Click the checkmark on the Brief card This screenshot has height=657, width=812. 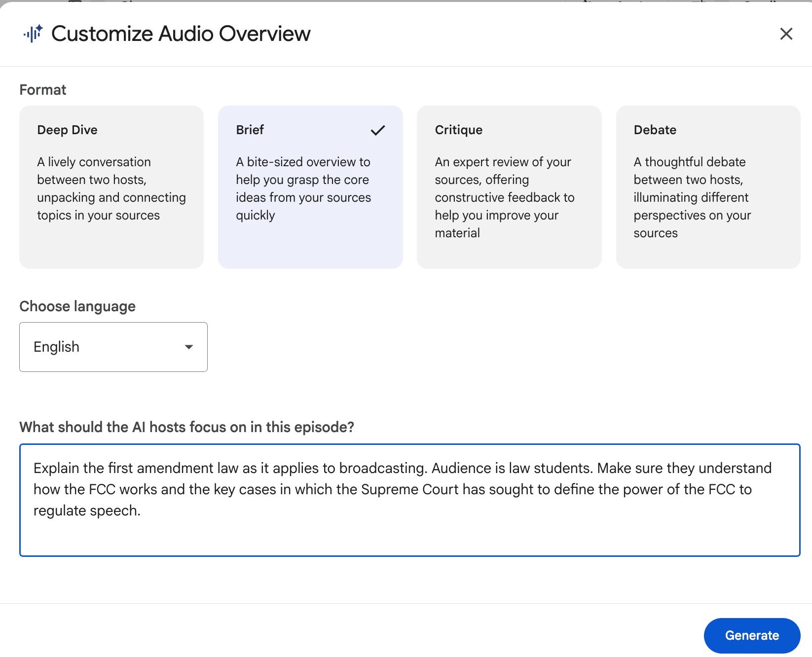point(377,130)
